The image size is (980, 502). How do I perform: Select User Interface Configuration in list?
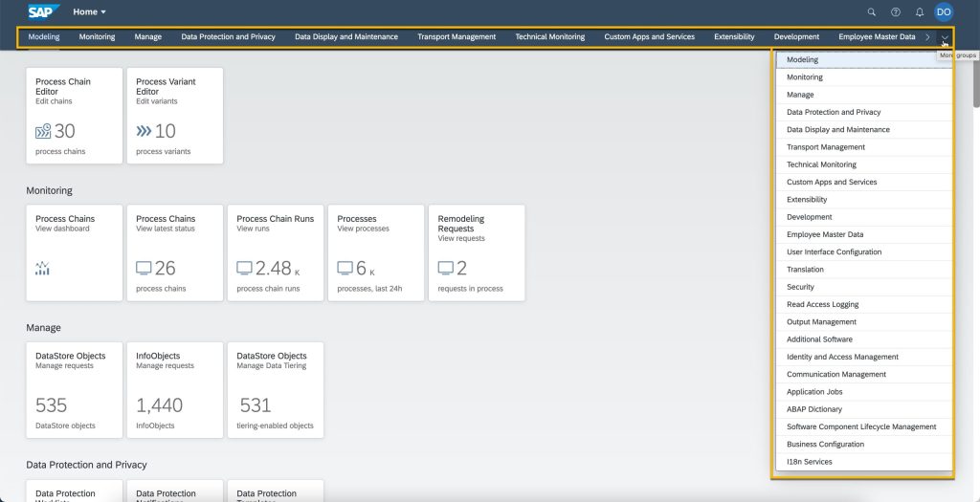864,252
